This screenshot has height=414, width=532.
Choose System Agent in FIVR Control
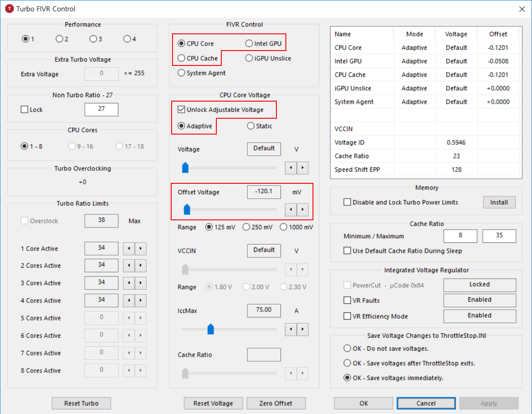coord(201,73)
